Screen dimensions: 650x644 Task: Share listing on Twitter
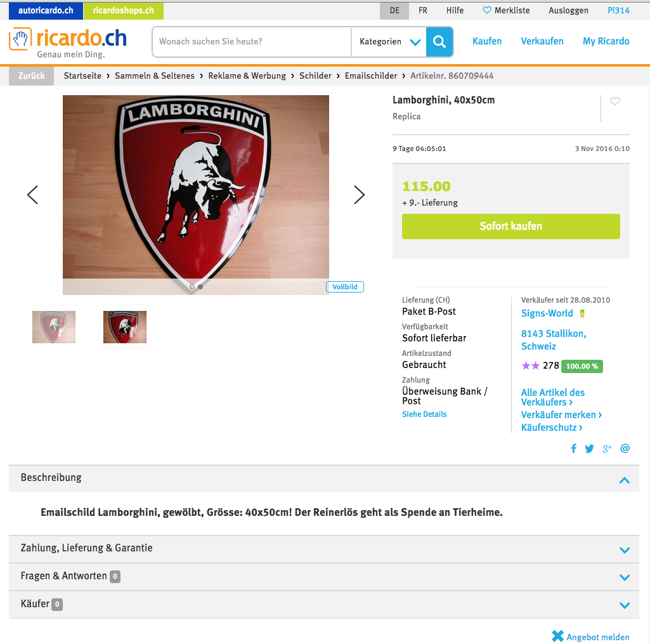[590, 449]
